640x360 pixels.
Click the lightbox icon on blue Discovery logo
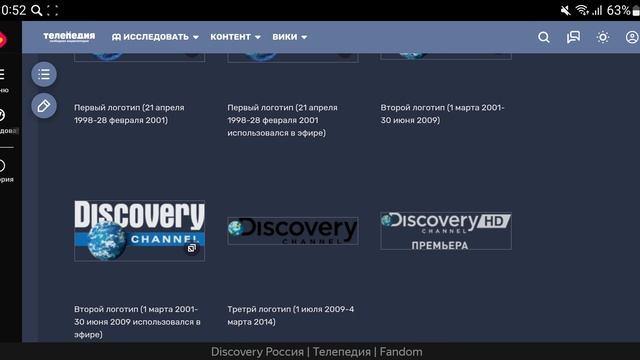click(192, 248)
